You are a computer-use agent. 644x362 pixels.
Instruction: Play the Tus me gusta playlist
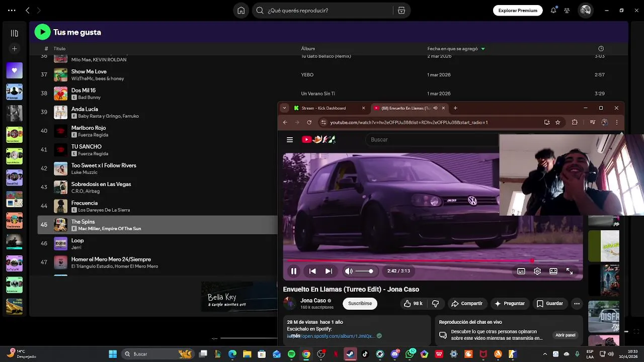pyautogui.click(x=42, y=32)
